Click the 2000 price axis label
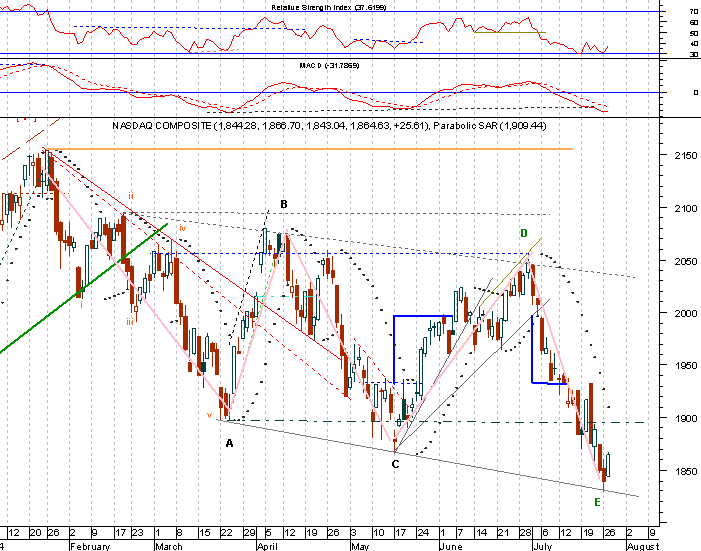Screen dimensions: 701x551 [x=685, y=313]
